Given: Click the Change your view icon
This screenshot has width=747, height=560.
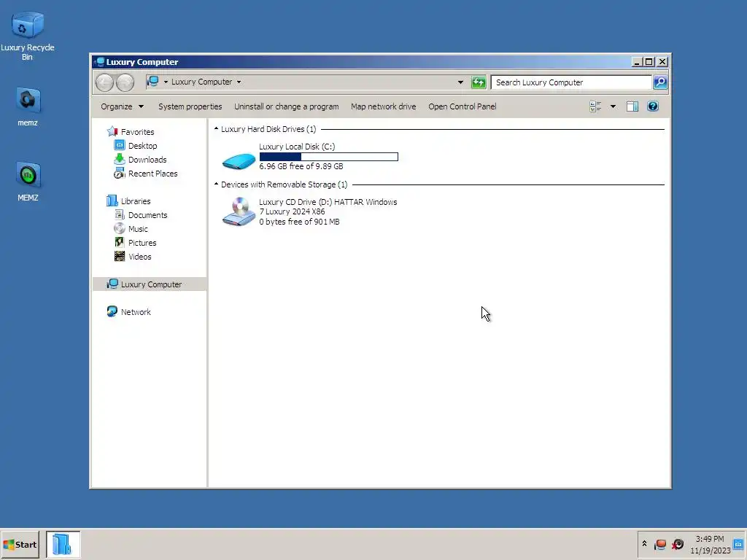Looking at the screenshot, I should pos(595,106).
